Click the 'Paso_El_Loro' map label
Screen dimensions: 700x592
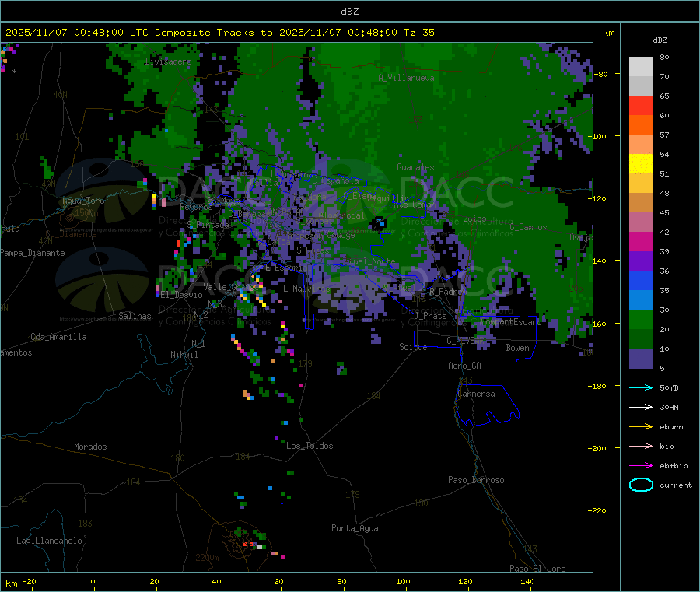(x=537, y=569)
